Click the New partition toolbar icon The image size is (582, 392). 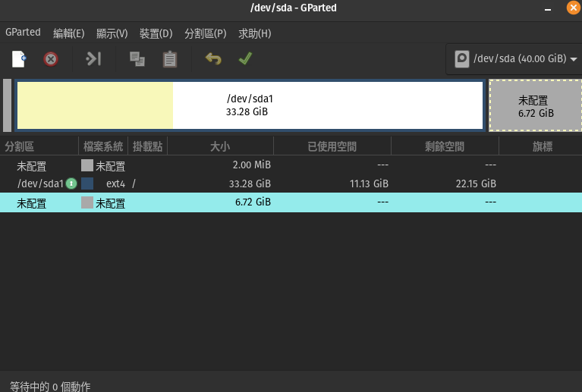coord(18,59)
